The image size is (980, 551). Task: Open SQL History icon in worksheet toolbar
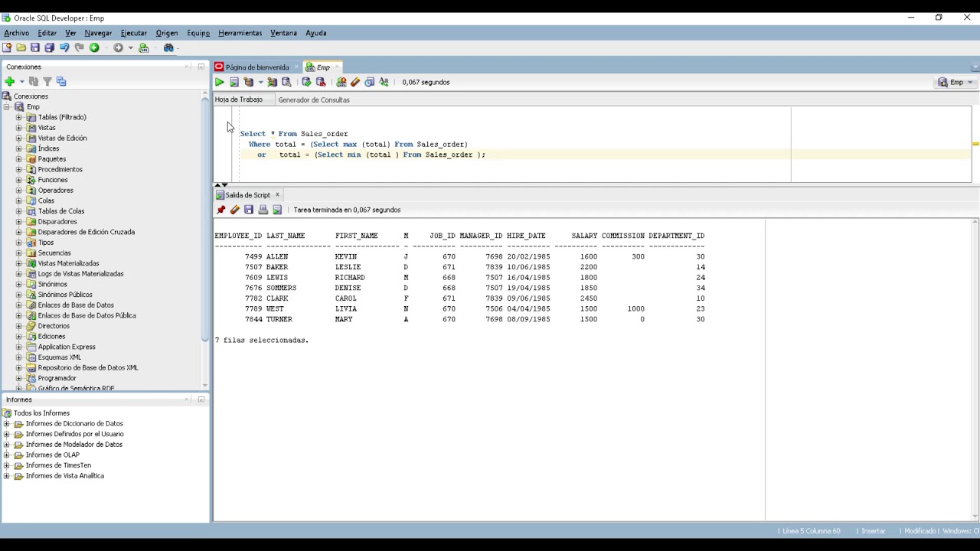click(x=370, y=82)
